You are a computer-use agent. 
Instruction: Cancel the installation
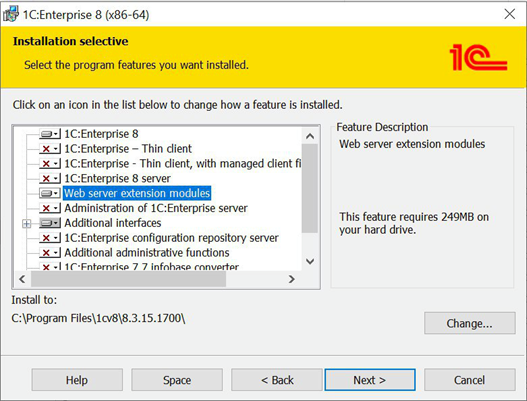pos(470,380)
